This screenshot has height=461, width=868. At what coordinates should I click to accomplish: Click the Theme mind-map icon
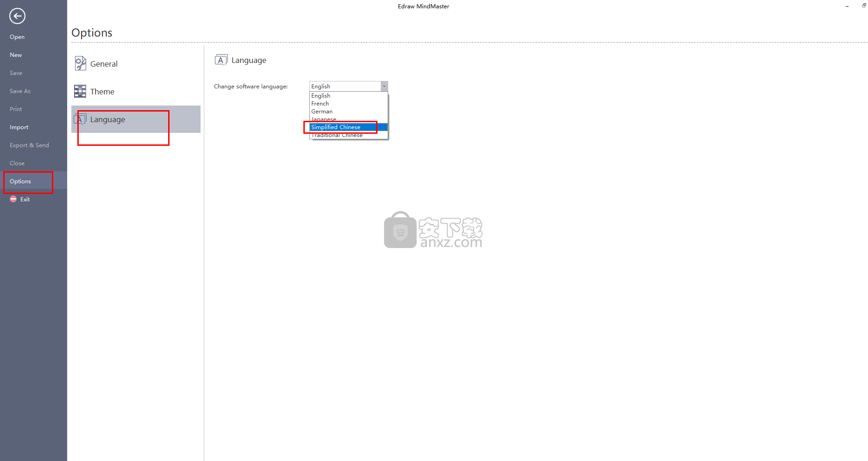pyautogui.click(x=80, y=91)
